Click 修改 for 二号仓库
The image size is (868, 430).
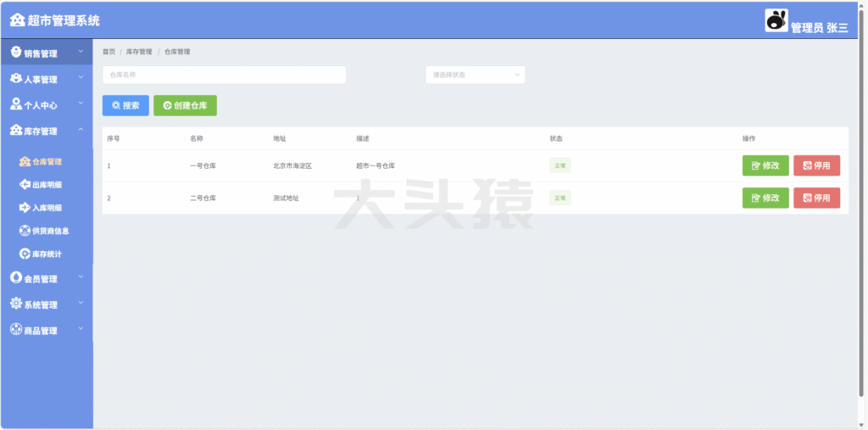(x=765, y=198)
